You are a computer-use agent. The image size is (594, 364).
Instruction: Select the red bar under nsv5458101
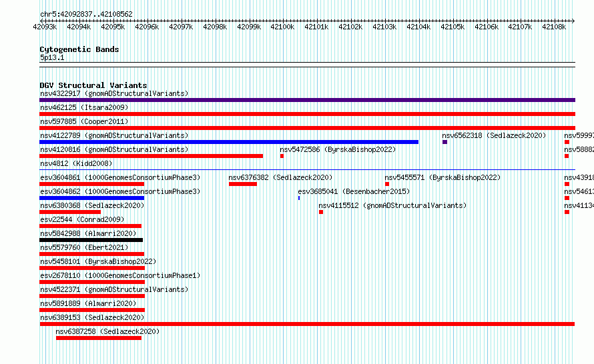coord(92,268)
